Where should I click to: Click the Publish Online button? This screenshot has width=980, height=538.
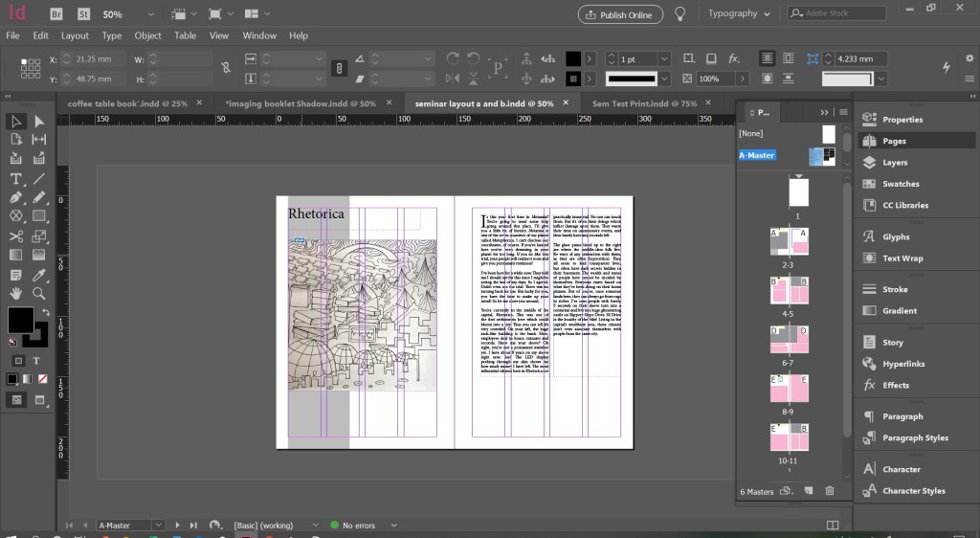coord(619,14)
